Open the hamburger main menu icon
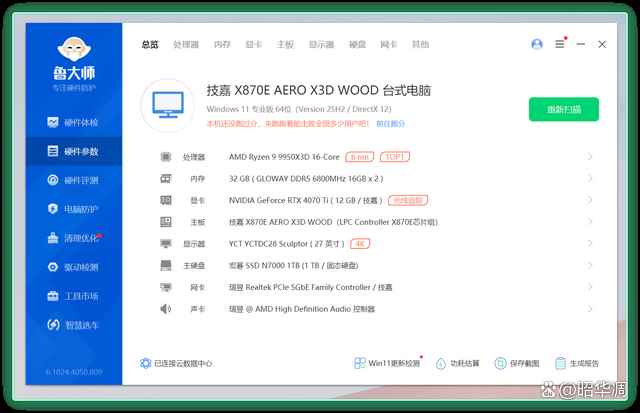Screen dimensions: 640x413 560,44
